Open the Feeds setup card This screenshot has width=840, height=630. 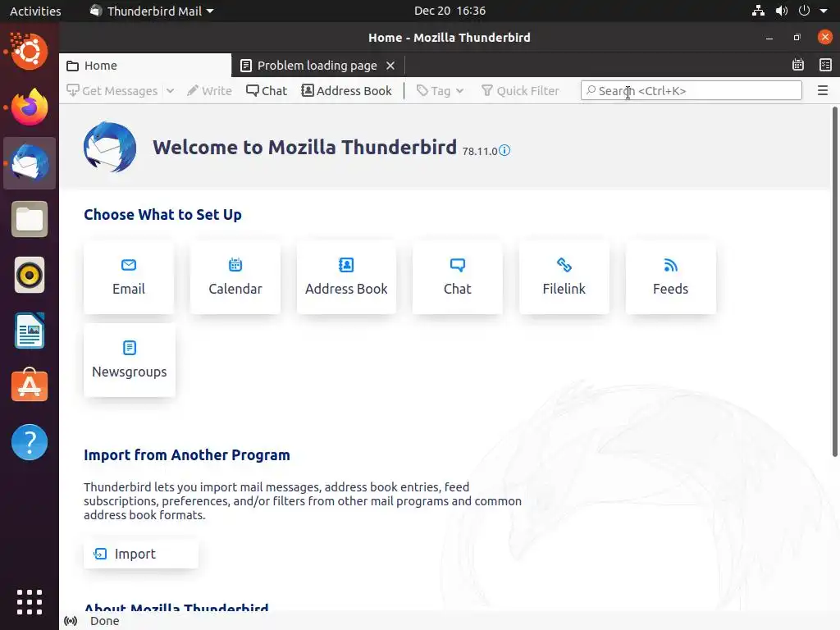671,277
